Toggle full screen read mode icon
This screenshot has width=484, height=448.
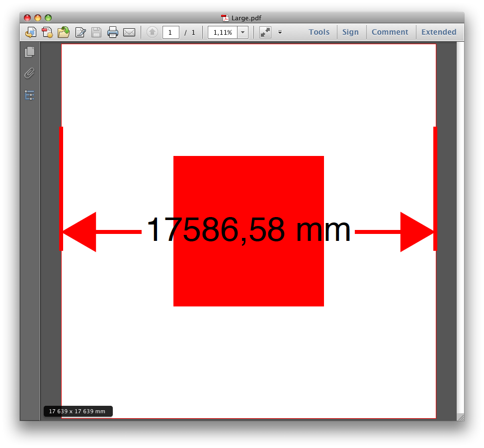point(265,32)
